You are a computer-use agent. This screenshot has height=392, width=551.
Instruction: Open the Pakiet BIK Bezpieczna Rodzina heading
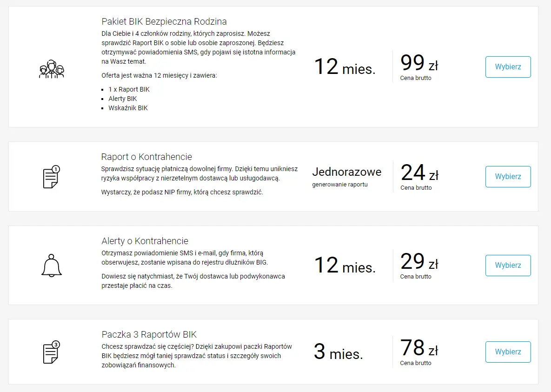pos(164,21)
